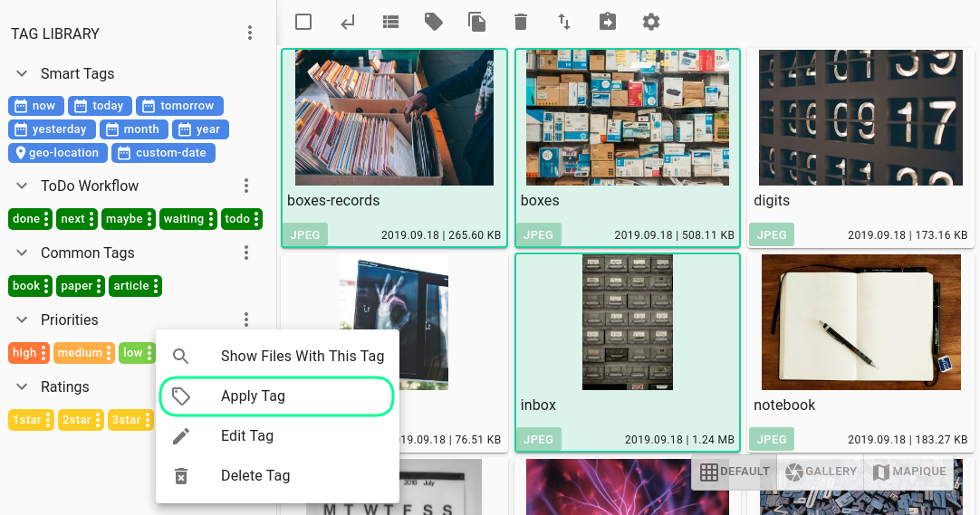Collapse the Common Tags group
The width and height of the screenshot is (980, 515).
click(22, 253)
